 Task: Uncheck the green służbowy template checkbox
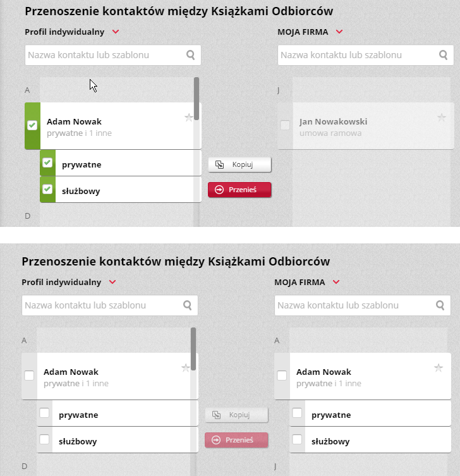tap(47, 189)
